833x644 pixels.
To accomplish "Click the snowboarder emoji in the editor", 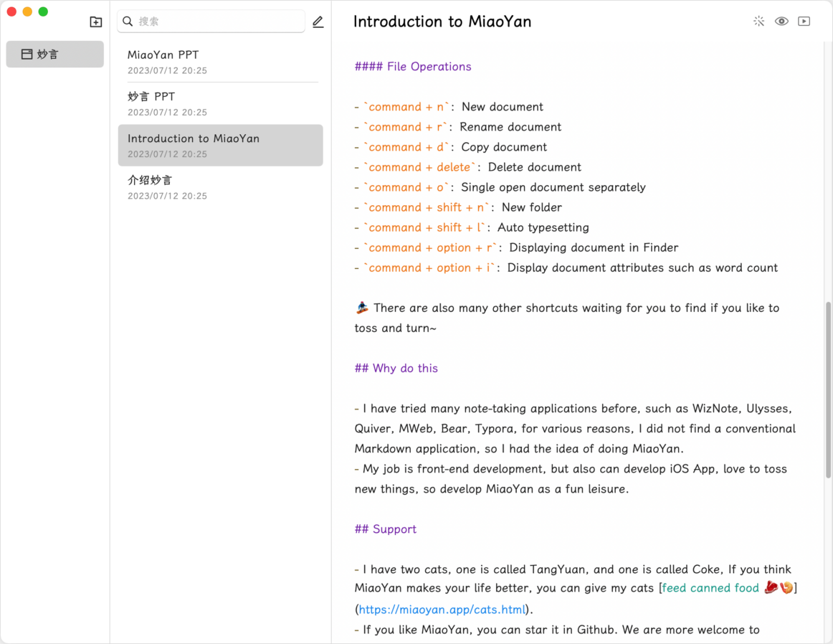I will 362,308.
